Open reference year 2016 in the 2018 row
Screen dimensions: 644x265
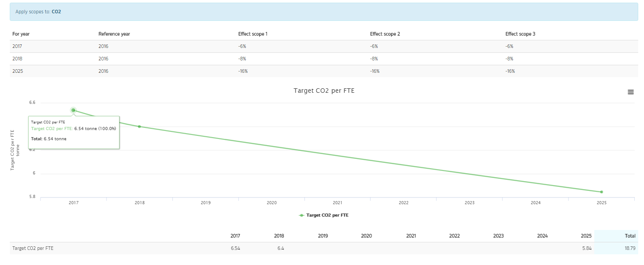coord(103,58)
